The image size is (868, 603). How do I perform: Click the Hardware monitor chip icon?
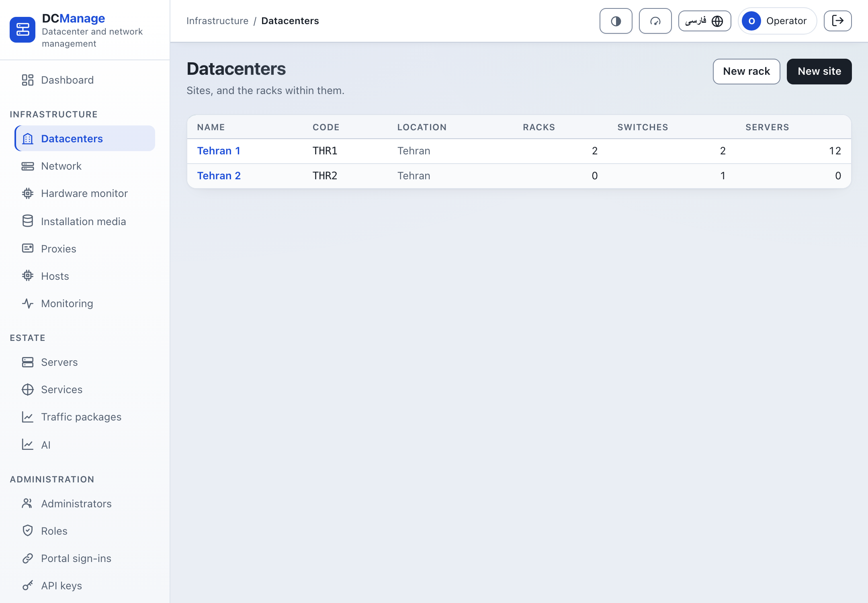28,193
